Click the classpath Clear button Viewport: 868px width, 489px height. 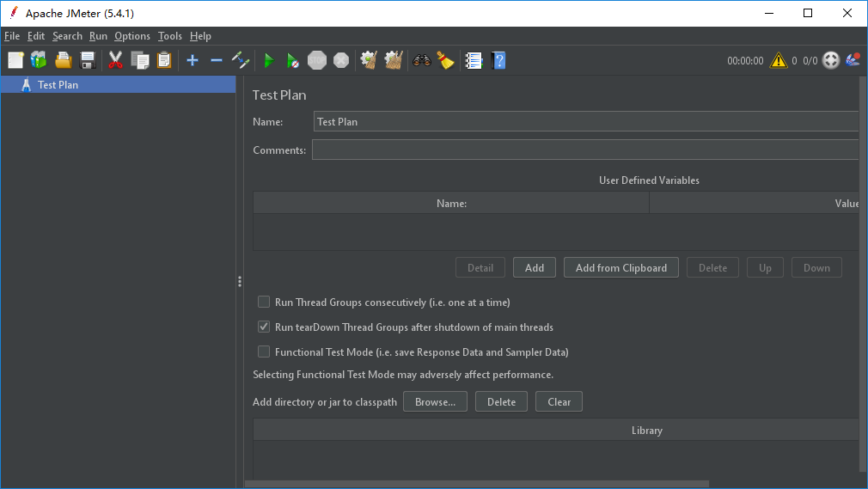pos(559,401)
